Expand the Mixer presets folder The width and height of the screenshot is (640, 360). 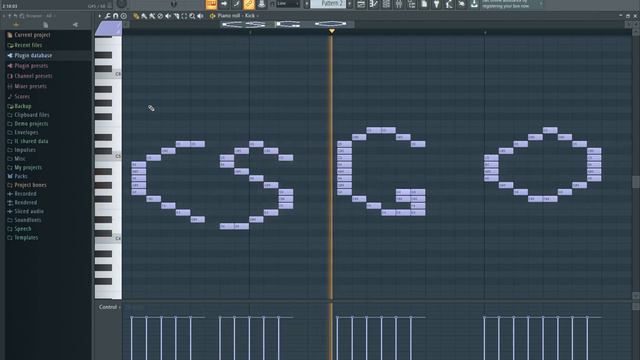coord(30,86)
